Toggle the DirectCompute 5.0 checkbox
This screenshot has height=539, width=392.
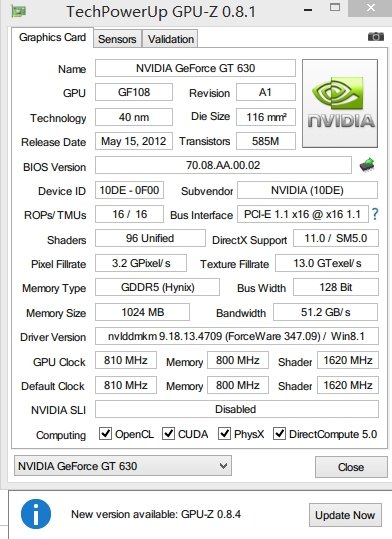tap(279, 434)
